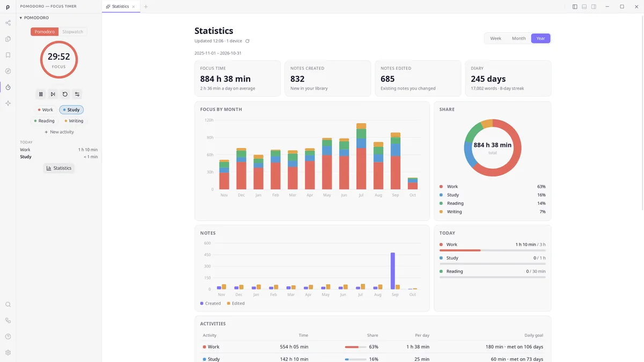The height and width of the screenshot is (362, 644).
Task: Select the Pomodoro timer icon in the sidebar
Action: (8, 87)
